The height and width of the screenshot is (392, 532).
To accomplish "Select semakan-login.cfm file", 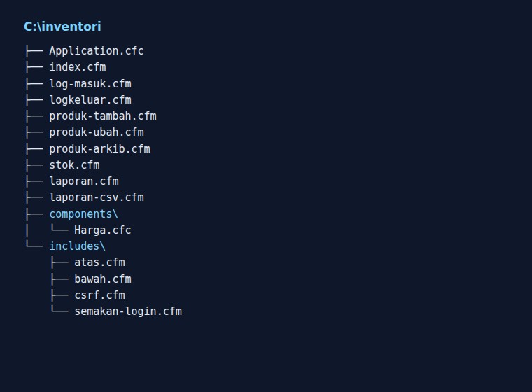I will (x=128, y=311).
